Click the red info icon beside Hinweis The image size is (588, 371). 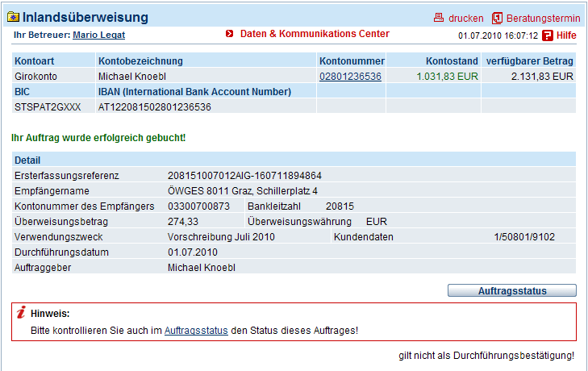pos(22,312)
